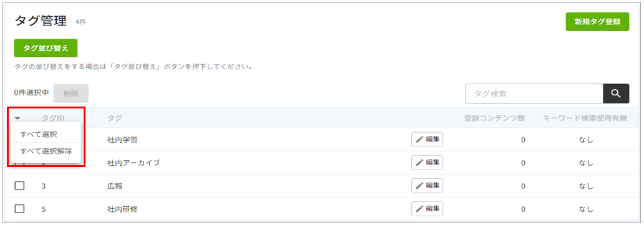Tick the checkbox for tag ID 3
Screen dimensions: 644x225
pyautogui.click(x=19, y=186)
